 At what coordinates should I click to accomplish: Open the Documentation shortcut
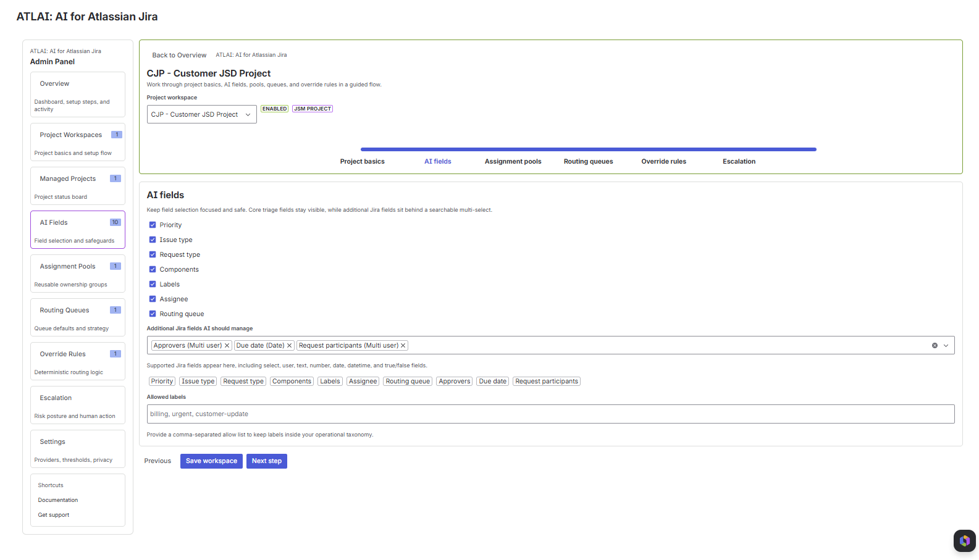point(58,500)
